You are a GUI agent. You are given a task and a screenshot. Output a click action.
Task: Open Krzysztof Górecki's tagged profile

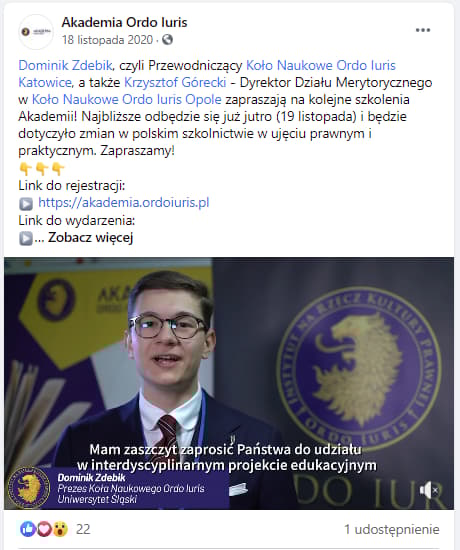(x=175, y=82)
